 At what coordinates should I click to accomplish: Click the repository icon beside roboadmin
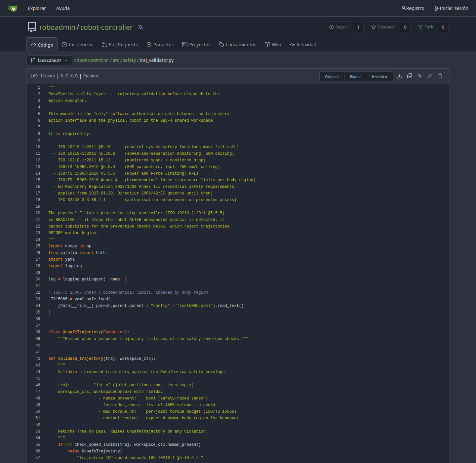point(32,27)
